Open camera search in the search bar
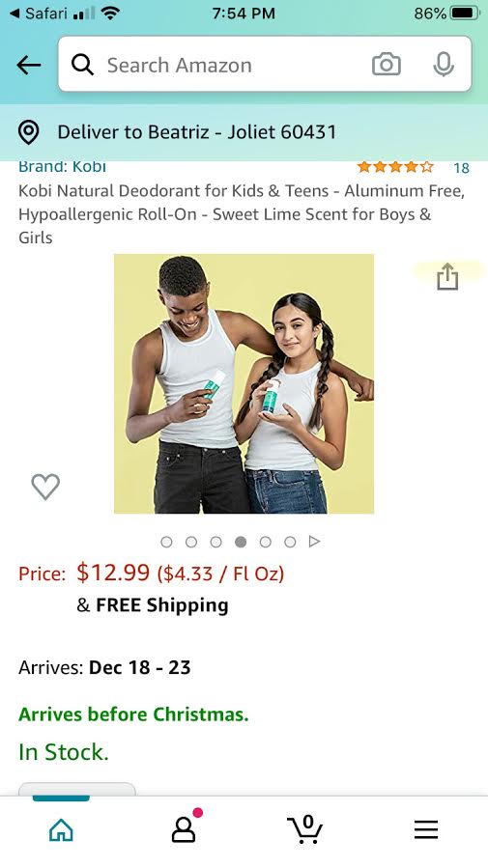 point(387,65)
